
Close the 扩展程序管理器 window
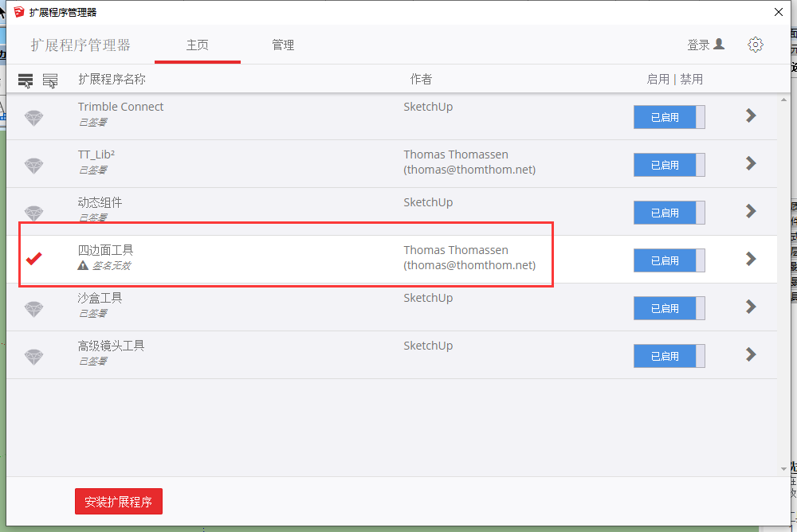click(x=778, y=12)
